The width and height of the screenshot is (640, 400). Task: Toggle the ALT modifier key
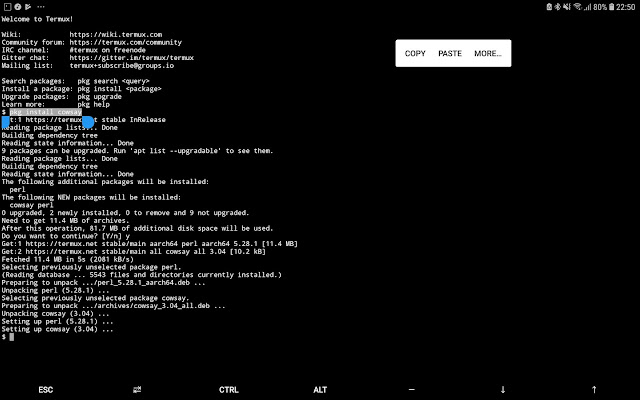pos(320,389)
